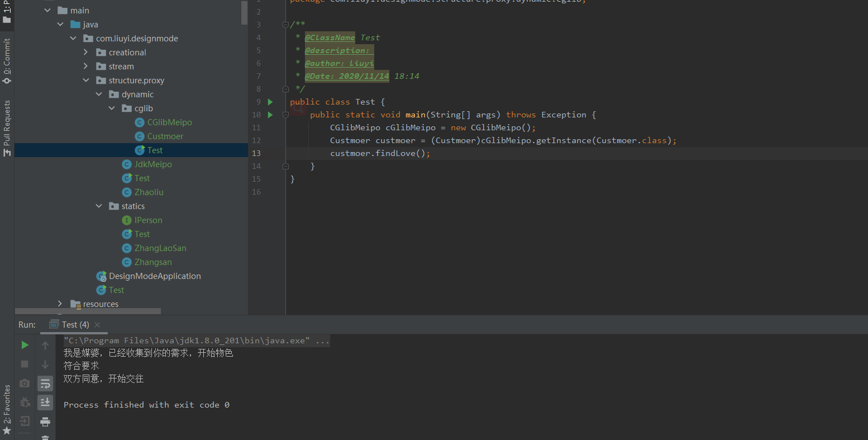Expand the resources folder

coord(60,304)
